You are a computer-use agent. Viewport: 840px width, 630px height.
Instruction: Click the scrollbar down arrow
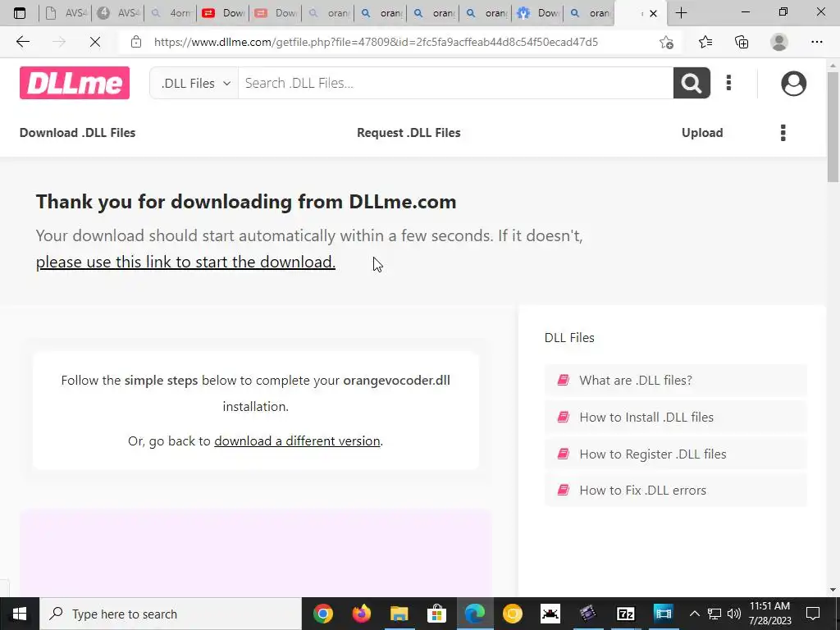tap(833, 590)
